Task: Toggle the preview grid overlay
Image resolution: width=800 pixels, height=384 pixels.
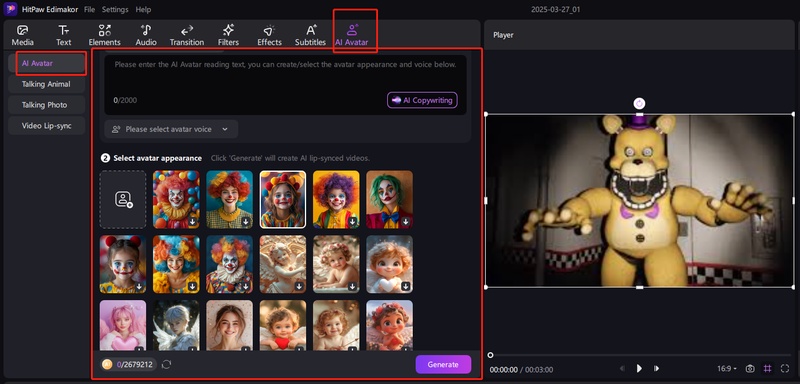Action: [x=767, y=368]
